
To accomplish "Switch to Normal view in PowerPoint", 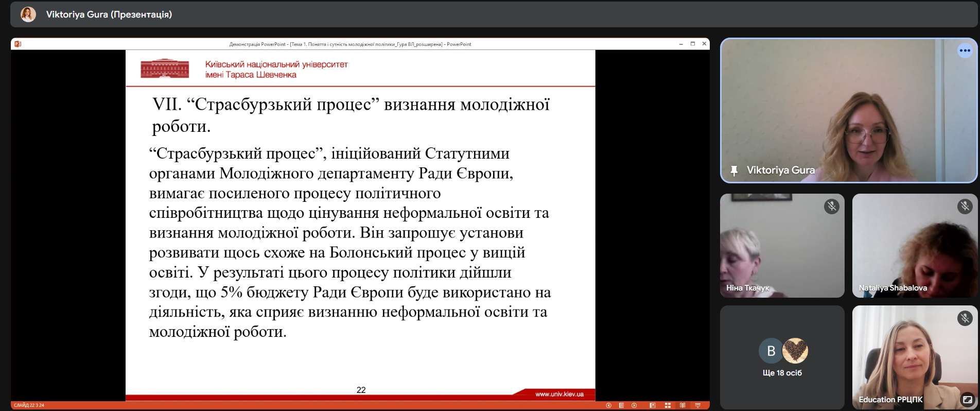I will (x=652, y=405).
